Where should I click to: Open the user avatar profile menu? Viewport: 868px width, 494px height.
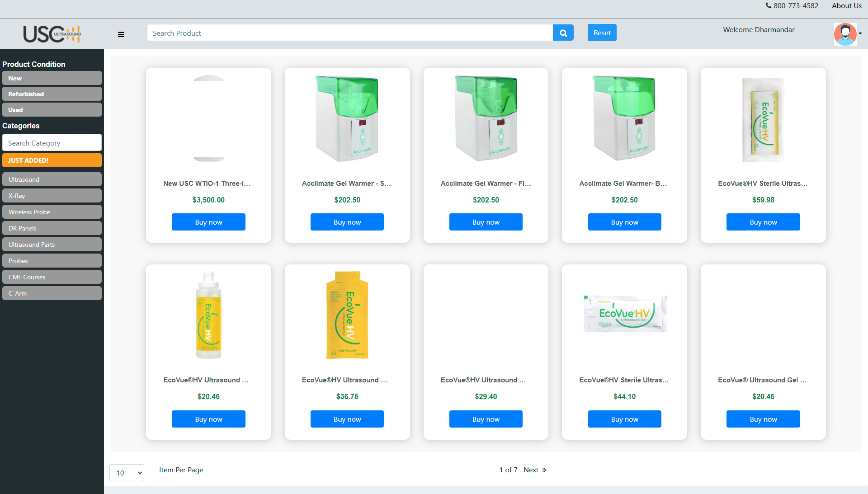coord(845,34)
